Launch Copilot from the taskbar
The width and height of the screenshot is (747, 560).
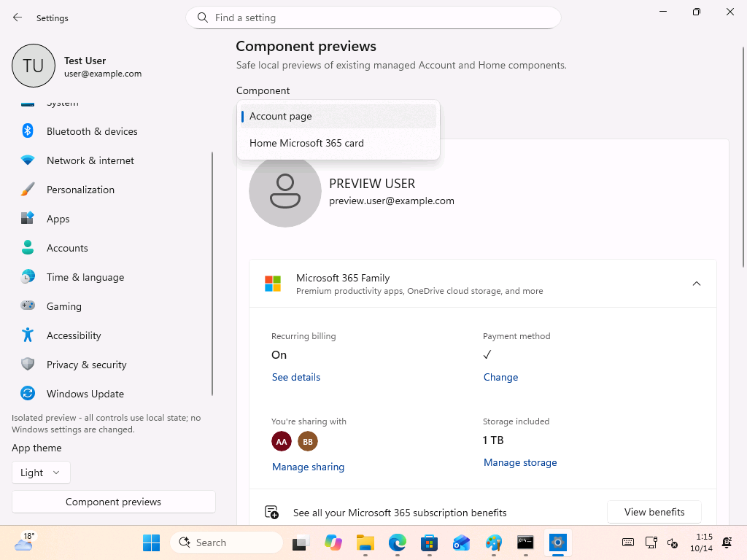pos(333,542)
